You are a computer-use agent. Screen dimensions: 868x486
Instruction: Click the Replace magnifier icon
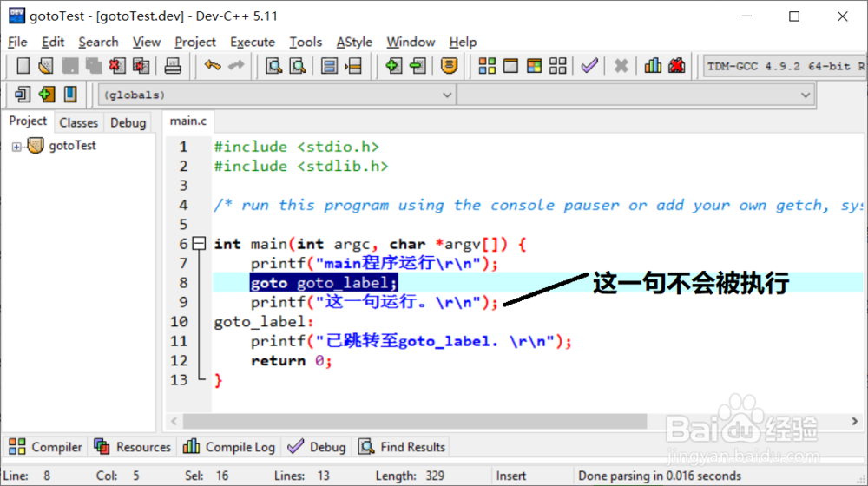pyautogui.click(x=298, y=66)
